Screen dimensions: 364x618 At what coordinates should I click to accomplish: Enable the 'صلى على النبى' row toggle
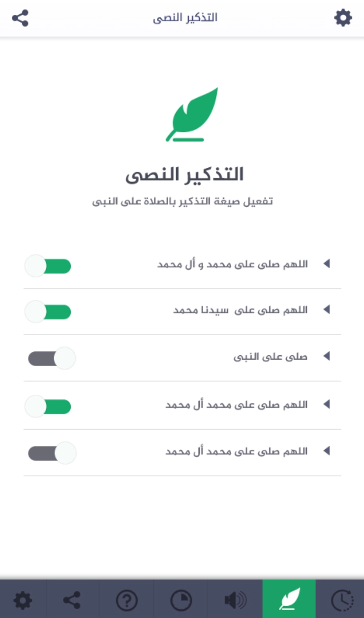(x=51, y=358)
